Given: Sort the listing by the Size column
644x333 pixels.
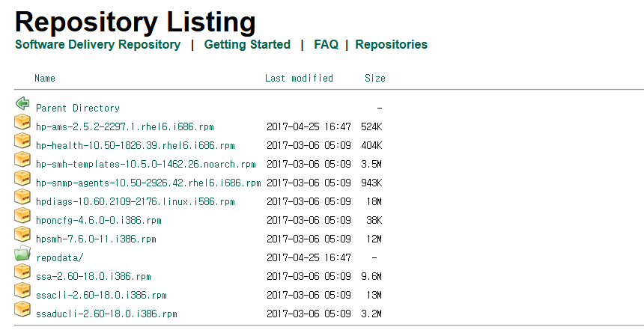Looking at the screenshot, I should pyautogui.click(x=375, y=78).
